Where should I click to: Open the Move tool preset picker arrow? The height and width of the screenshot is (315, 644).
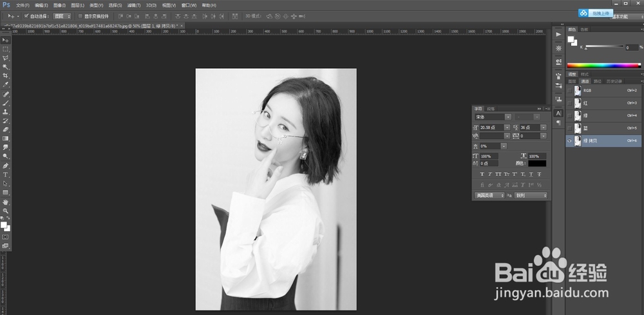(x=18, y=17)
